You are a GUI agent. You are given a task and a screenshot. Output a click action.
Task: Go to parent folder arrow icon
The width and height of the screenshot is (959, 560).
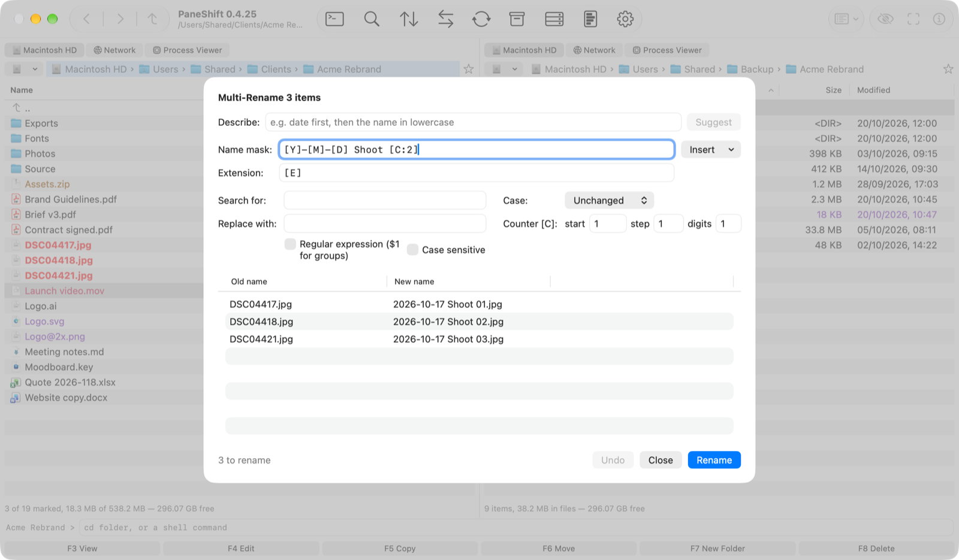click(x=152, y=19)
